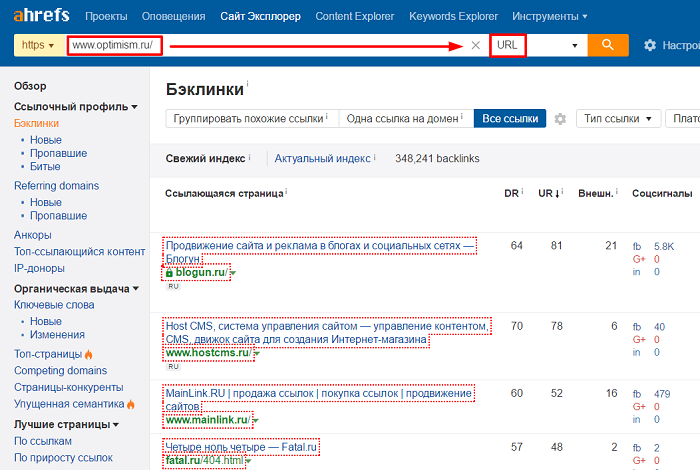Open fatal.ru/404.html URL link
This screenshot has width=700, height=470.
[205, 460]
